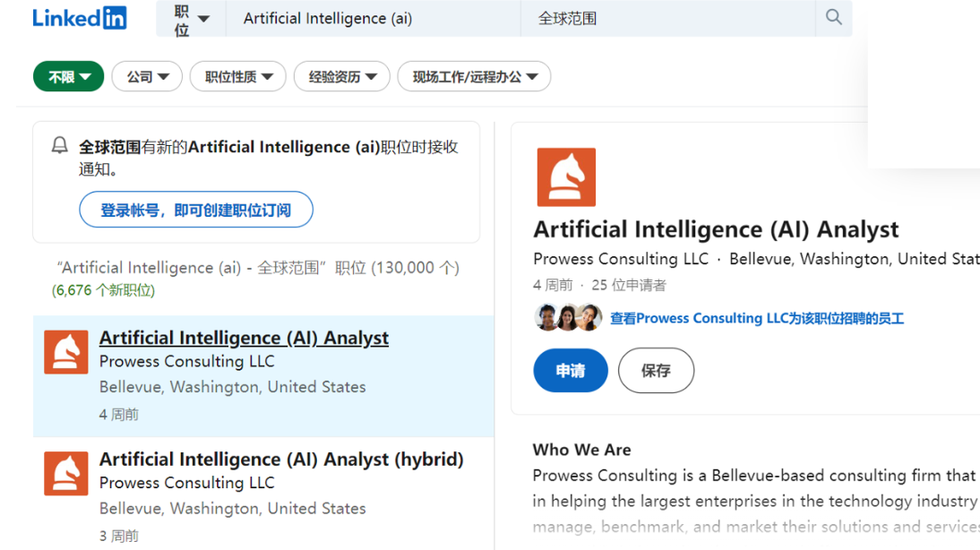Click logo beside Artificial Intelligence (AI) Analyst listing
The image size is (980, 550).
pyautogui.click(x=66, y=352)
